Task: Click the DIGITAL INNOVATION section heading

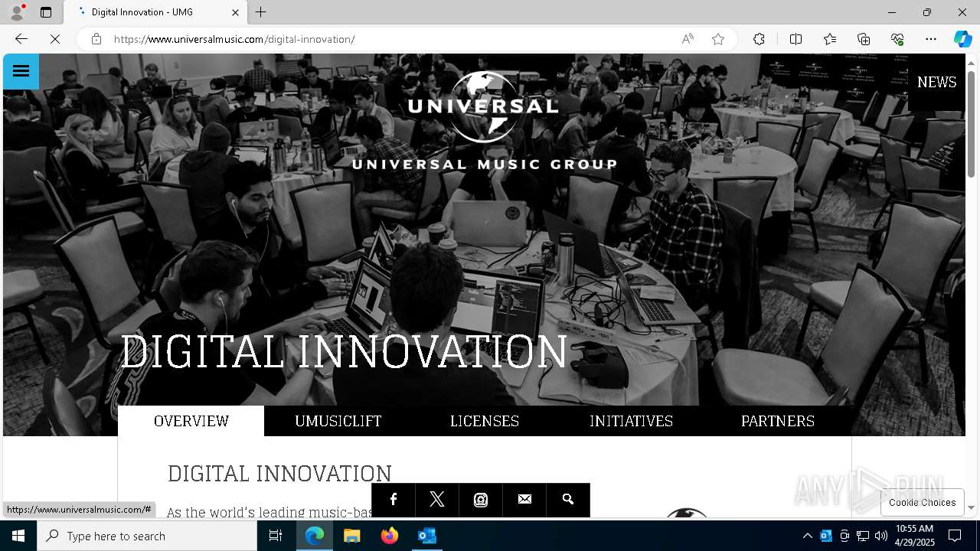Action: click(279, 473)
